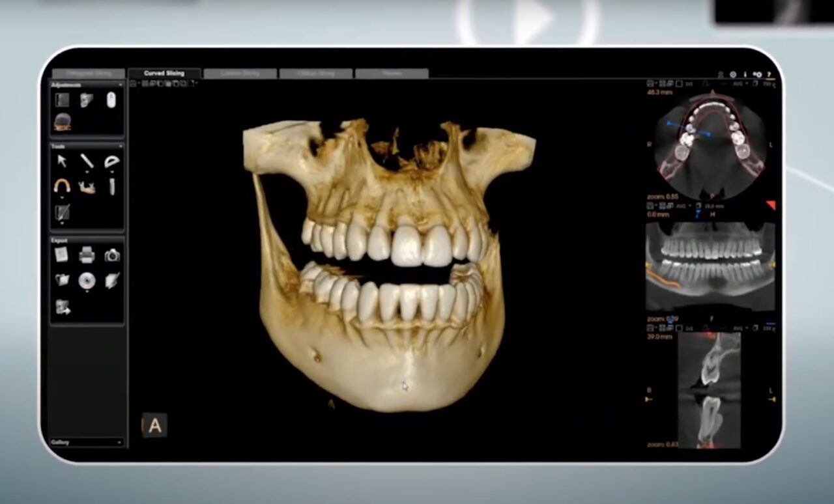Screen dimensions: 834x504
Task: Select the panoramic curve tool
Action: point(62,186)
